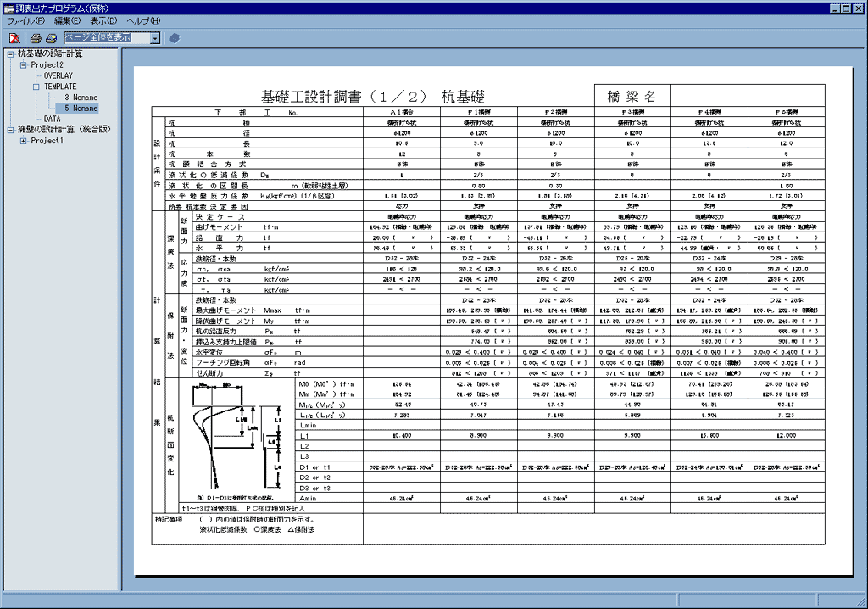Open the 表示(D) menu
868x609 pixels.
tap(104, 20)
